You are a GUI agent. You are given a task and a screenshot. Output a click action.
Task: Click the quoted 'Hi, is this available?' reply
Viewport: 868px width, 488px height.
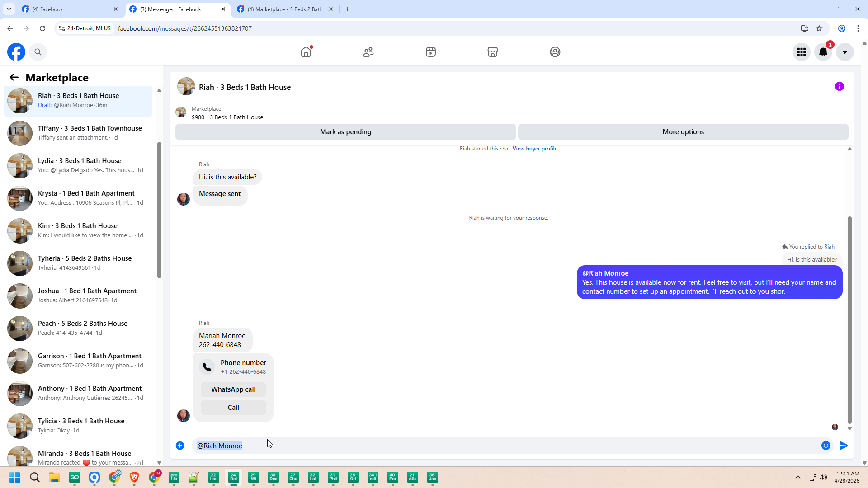point(812,259)
